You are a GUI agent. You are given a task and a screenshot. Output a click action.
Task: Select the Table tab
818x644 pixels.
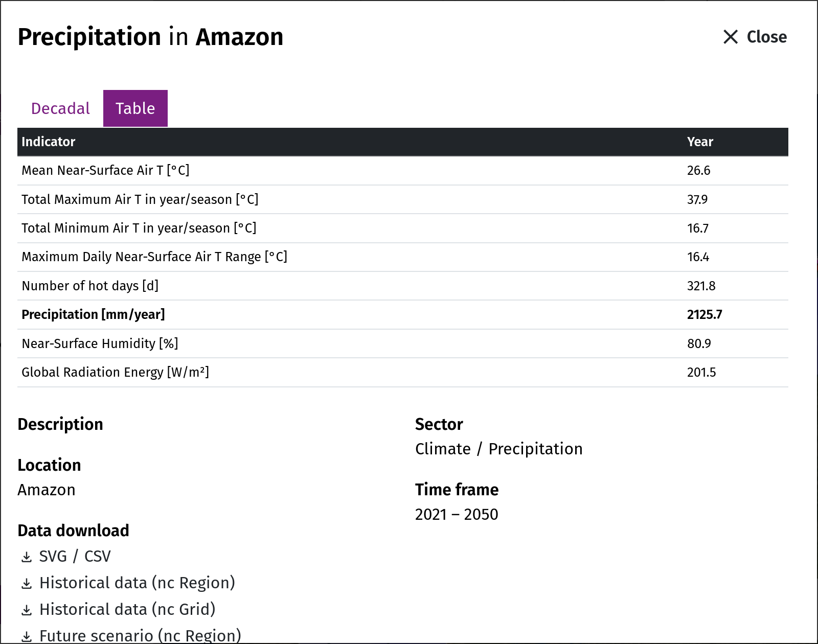(x=135, y=108)
